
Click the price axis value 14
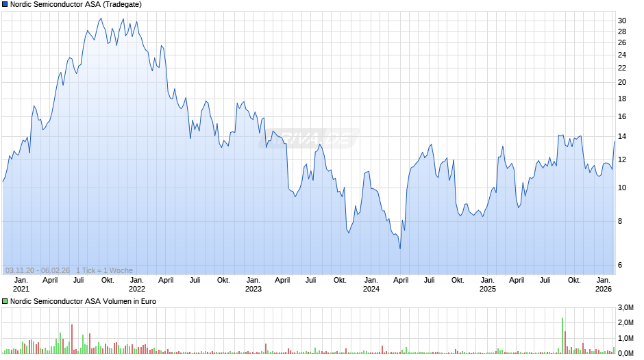tap(622, 137)
